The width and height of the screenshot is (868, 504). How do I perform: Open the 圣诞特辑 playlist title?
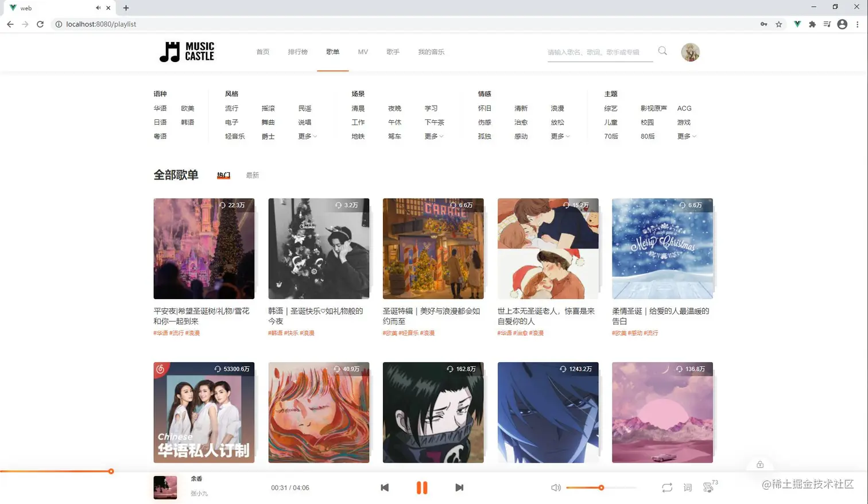tap(431, 316)
